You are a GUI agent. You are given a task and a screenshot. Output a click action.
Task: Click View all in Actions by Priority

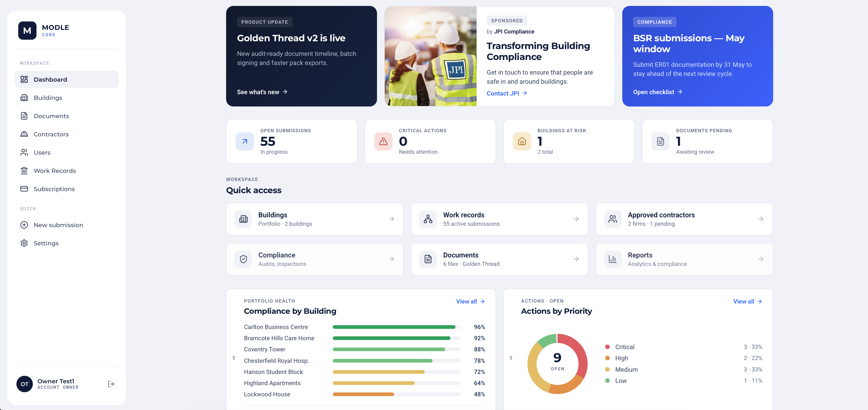tap(748, 301)
